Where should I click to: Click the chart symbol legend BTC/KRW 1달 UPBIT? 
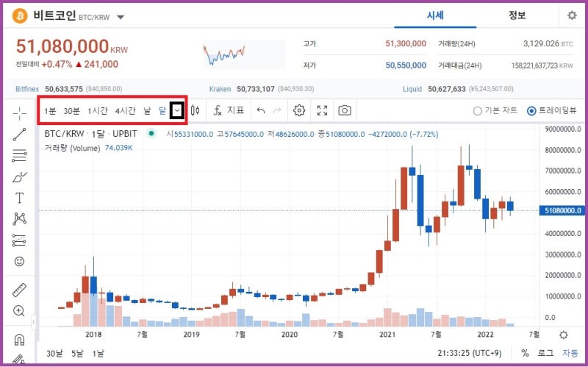tap(90, 134)
